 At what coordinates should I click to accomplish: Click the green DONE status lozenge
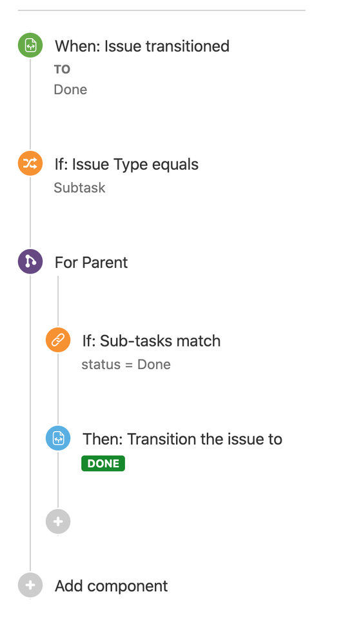click(103, 463)
